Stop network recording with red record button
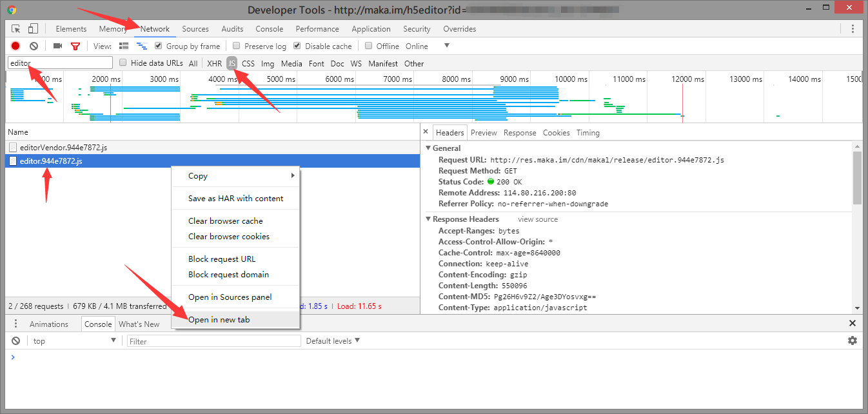 coord(15,46)
